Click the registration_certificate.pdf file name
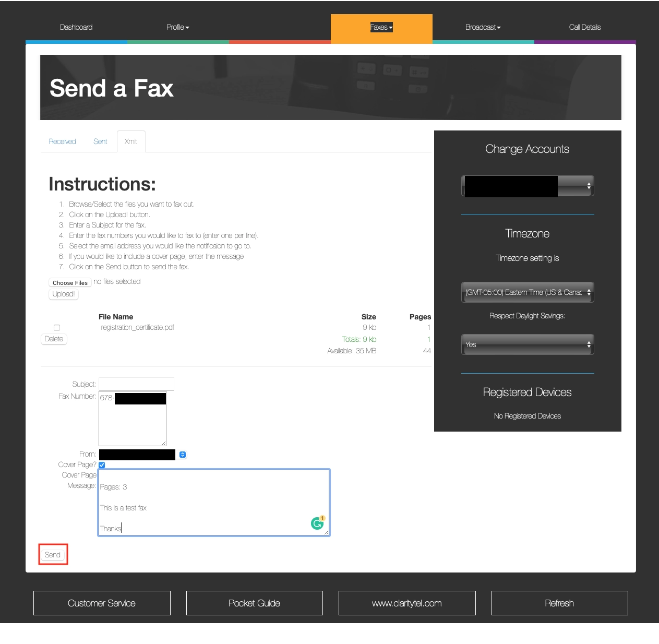The height and width of the screenshot is (644, 659). (x=137, y=327)
